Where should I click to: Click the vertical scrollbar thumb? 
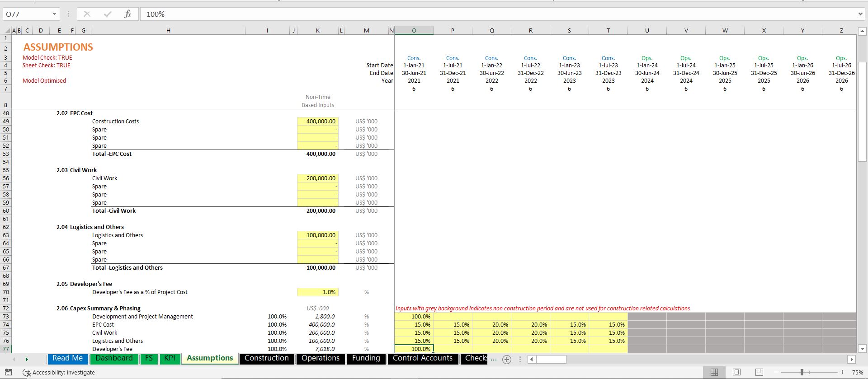[862, 111]
